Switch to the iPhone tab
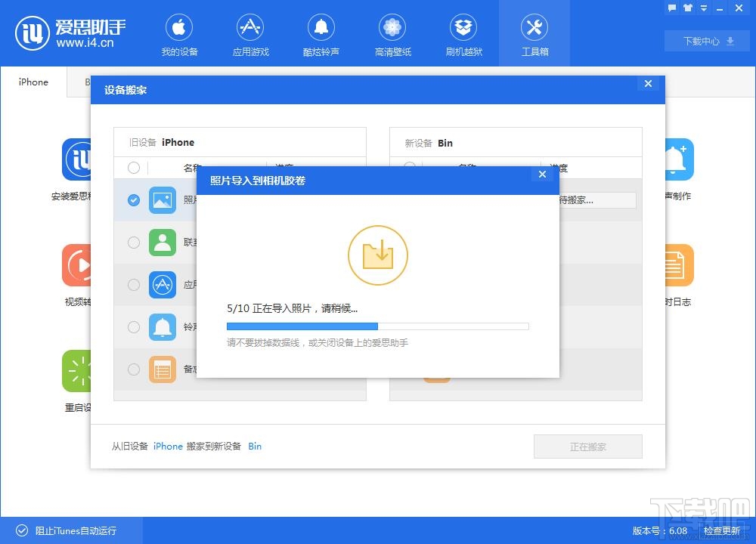756x544 pixels. tap(33, 82)
